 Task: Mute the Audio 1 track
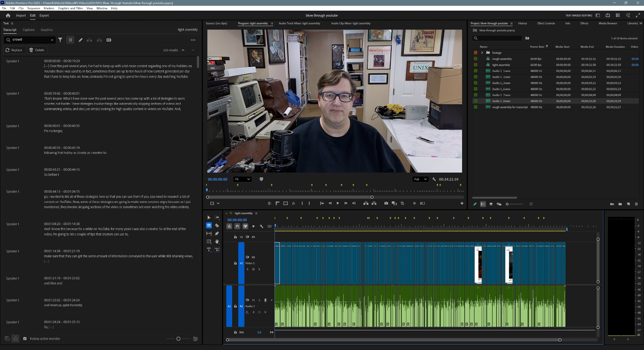pos(253,300)
